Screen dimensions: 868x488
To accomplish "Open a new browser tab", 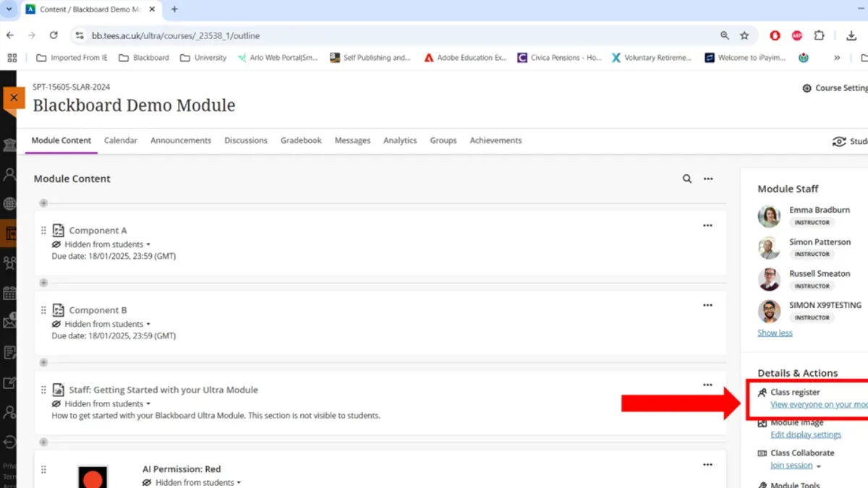I will pyautogui.click(x=174, y=9).
